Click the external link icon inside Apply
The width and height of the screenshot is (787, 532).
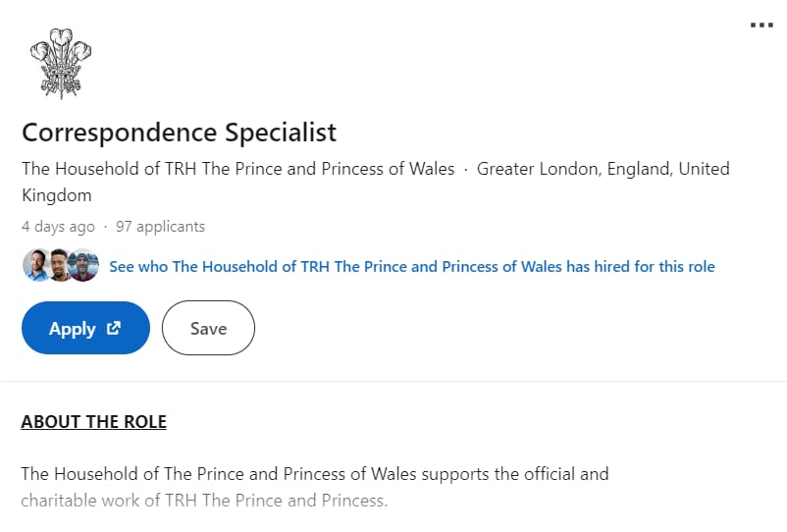pyautogui.click(x=114, y=328)
